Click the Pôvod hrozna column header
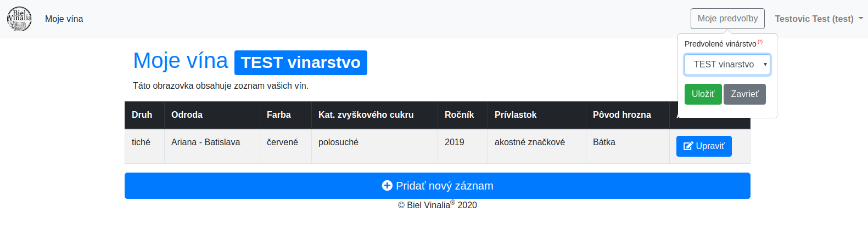Image resolution: width=868 pixels, height=229 pixels. (x=622, y=114)
